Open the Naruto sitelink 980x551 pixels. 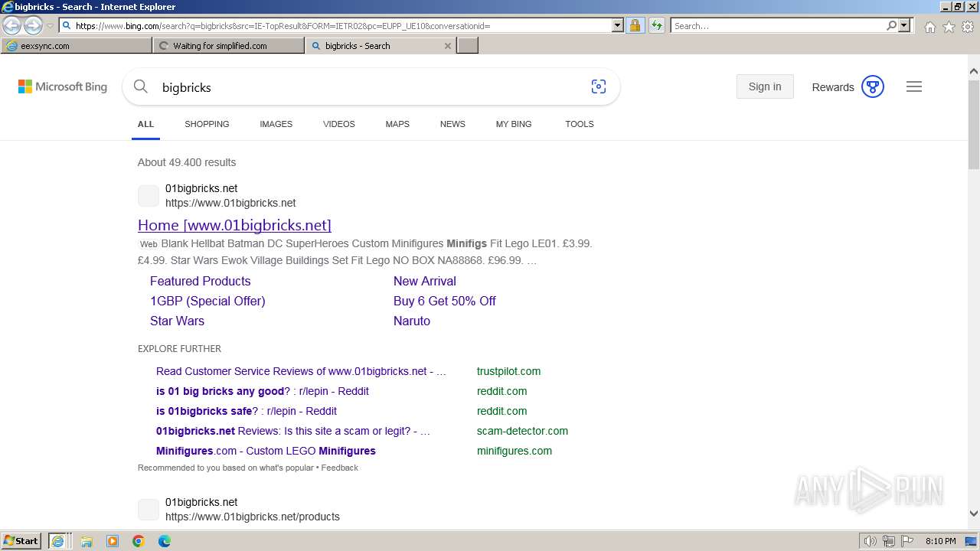tap(412, 321)
